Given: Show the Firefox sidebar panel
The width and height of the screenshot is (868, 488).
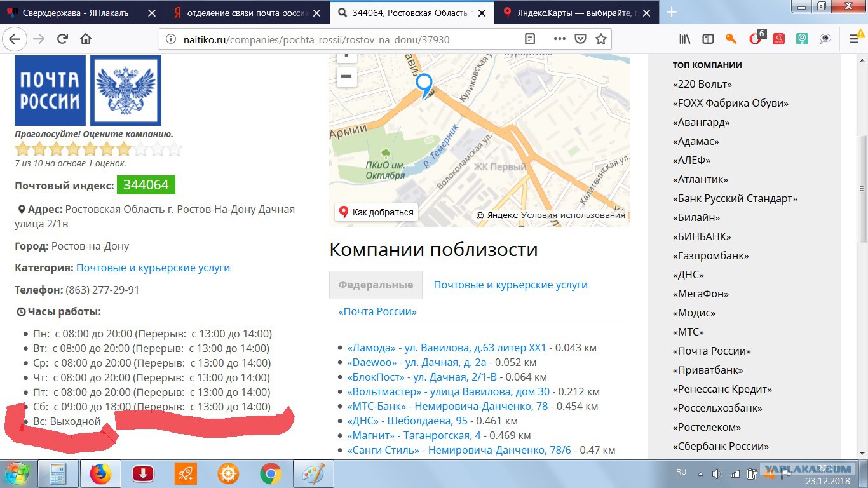Looking at the screenshot, I should [x=708, y=39].
